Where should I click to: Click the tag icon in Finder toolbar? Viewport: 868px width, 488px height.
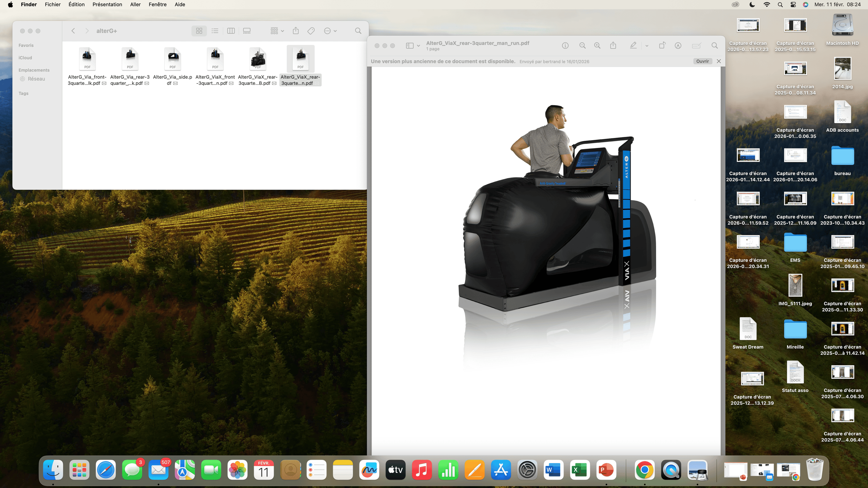click(x=311, y=31)
